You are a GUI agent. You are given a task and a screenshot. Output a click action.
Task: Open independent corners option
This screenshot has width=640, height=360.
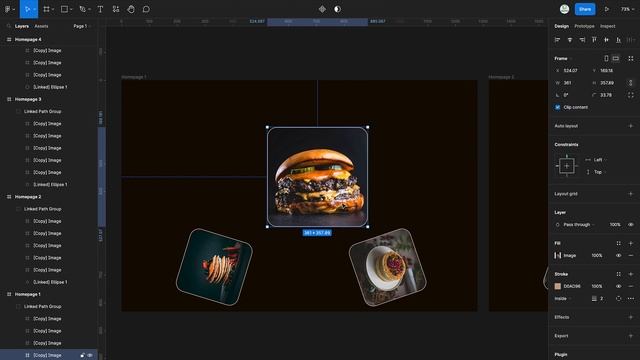[631, 95]
